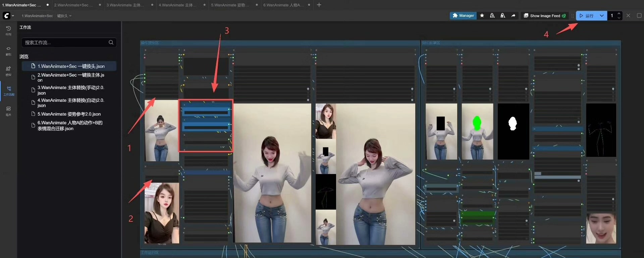Click the share arrow icon in toolbar

(513, 16)
